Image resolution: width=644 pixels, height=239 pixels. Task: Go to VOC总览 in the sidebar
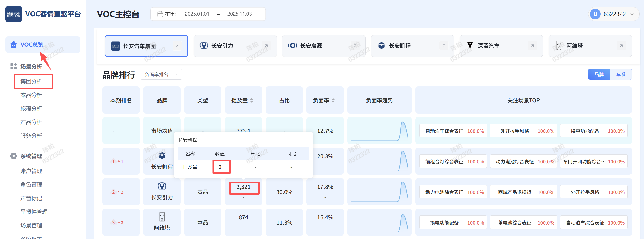(x=32, y=45)
